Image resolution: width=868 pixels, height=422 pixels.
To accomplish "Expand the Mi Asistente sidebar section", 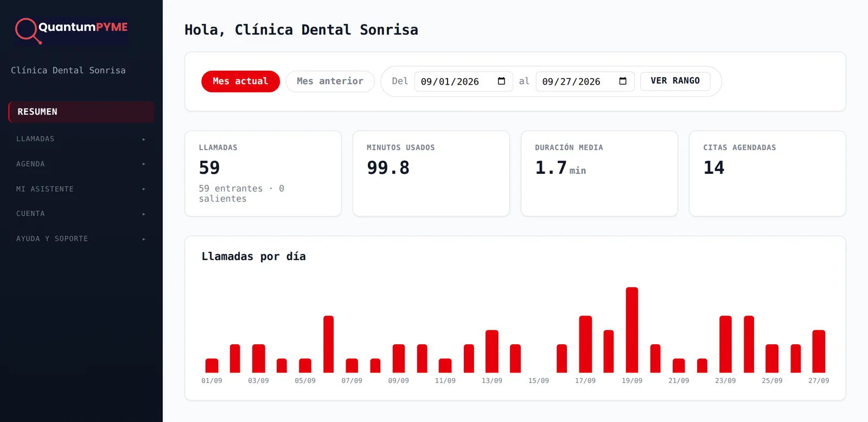I will [x=81, y=189].
